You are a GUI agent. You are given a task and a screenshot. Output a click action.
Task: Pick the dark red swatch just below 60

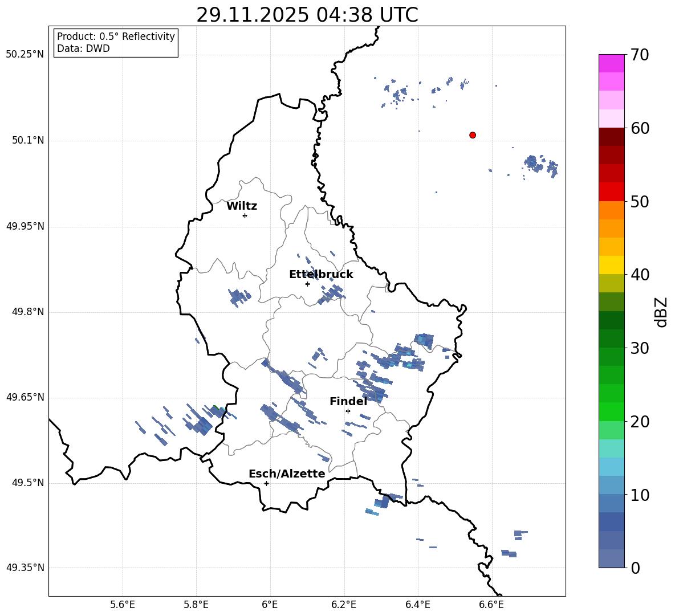tap(612, 137)
